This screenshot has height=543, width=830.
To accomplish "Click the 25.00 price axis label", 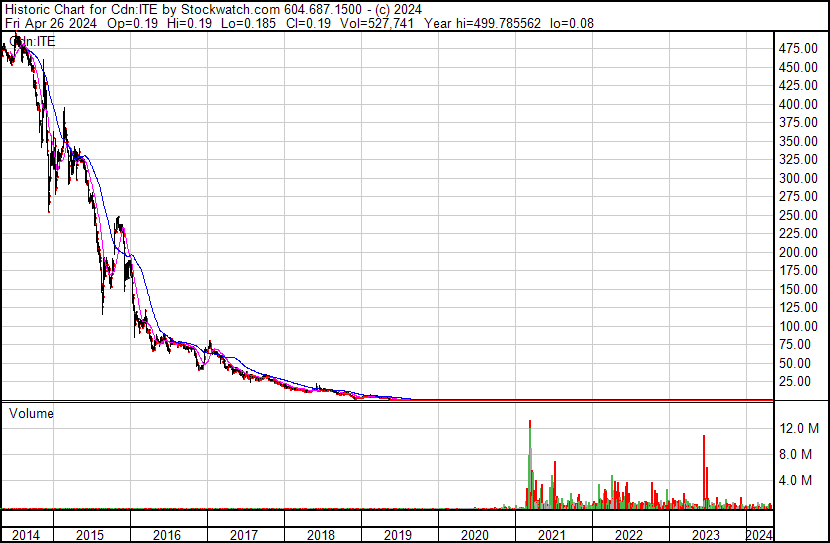I will (804, 381).
